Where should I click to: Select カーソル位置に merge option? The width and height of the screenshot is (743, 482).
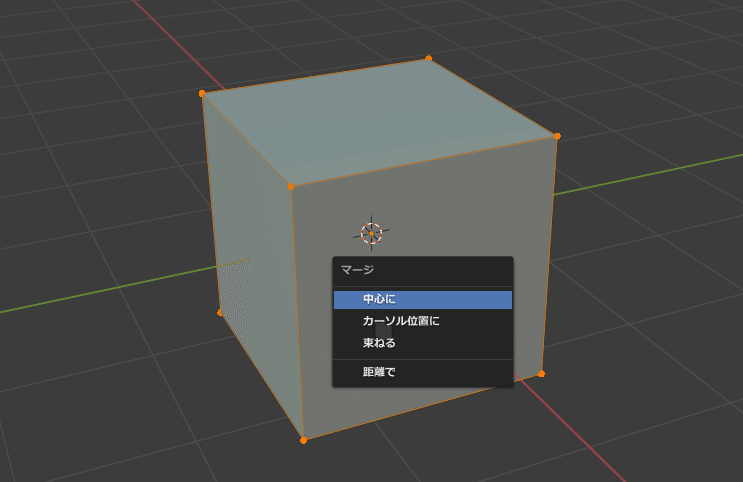pos(423,321)
